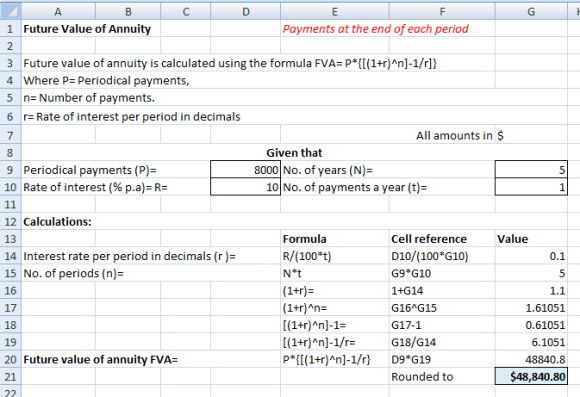Click the number of years value 5 in row 9
The width and height of the screenshot is (580, 397).
pyautogui.click(x=531, y=170)
